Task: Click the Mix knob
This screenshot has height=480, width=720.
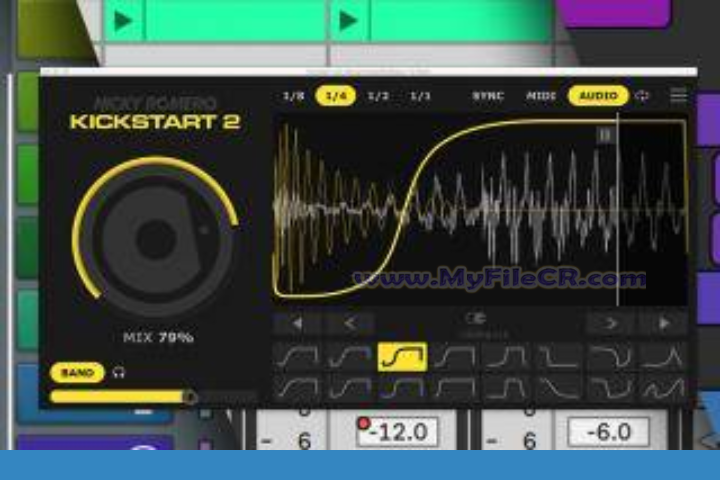Action: click(155, 239)
